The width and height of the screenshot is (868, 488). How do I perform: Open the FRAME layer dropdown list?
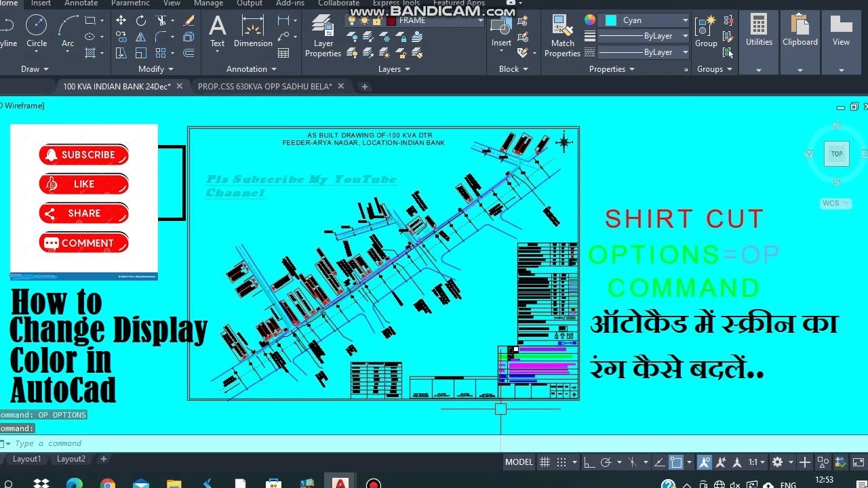[480, 20]
